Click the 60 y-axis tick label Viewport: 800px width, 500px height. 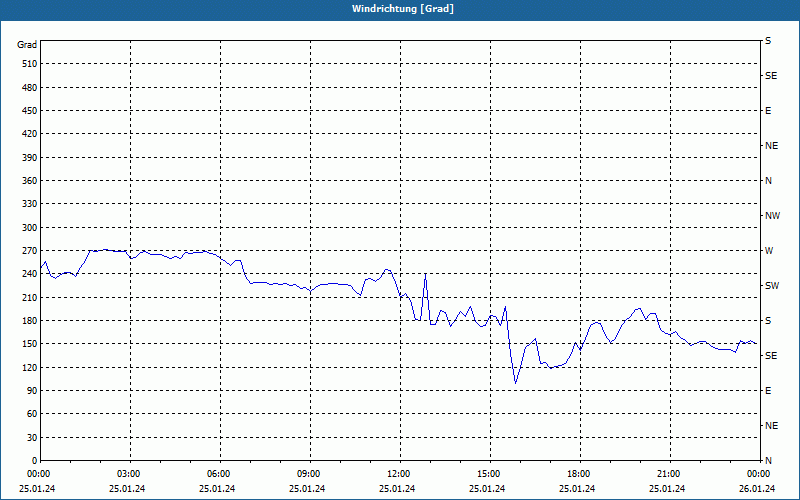tap(32, 414)
